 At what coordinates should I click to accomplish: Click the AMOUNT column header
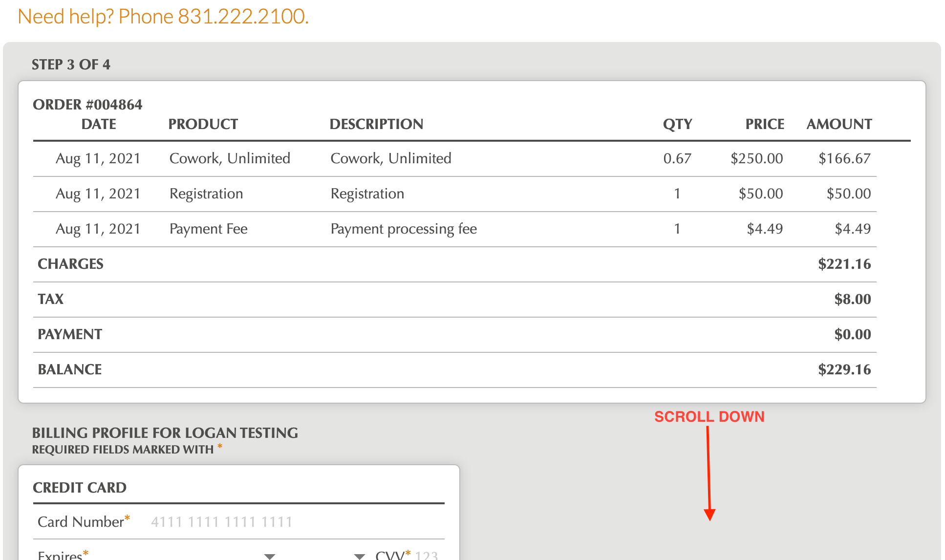[839, 124]
